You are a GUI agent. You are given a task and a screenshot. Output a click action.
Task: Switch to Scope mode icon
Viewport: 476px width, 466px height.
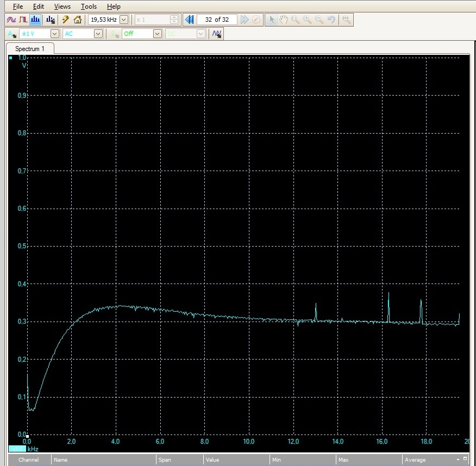pyautogui.click(x=11, y=20)
